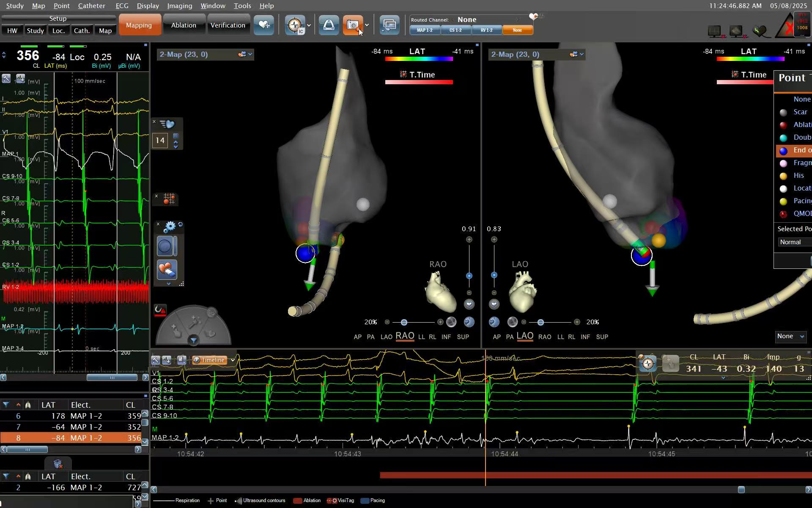Open the None dropdown at bottom right
The height and width of the screenshot is (508, 812).
click(790, 337)
